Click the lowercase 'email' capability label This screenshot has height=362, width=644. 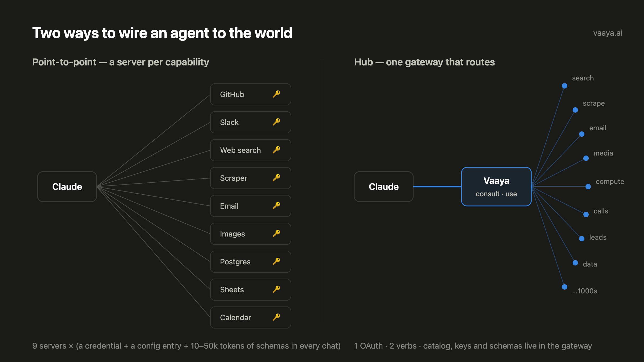tap(598, 128)
